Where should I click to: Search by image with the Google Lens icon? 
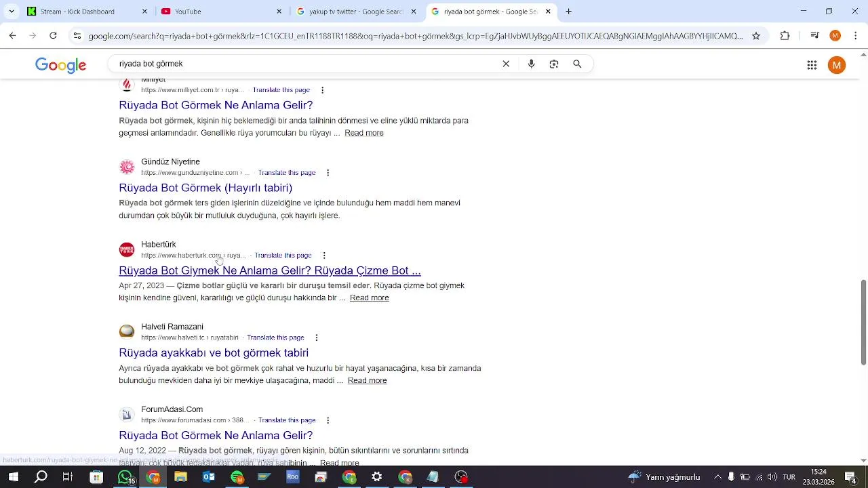(554, 64)
